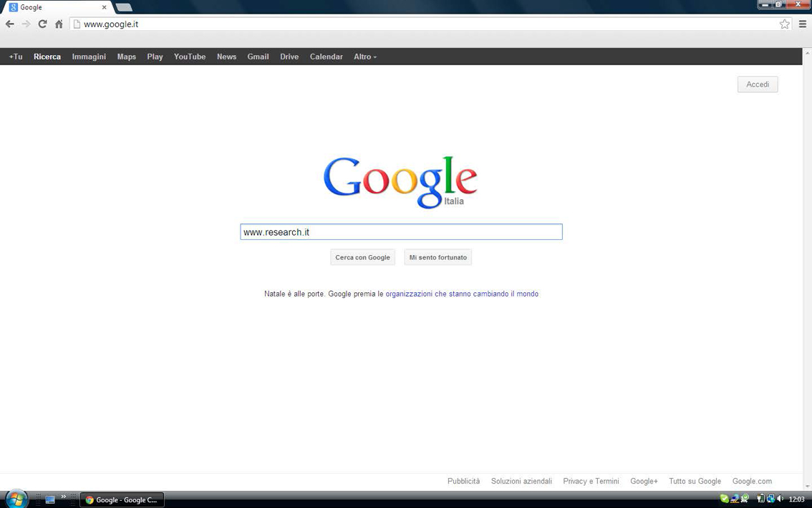Reload the current page

[x=42, y=24]
